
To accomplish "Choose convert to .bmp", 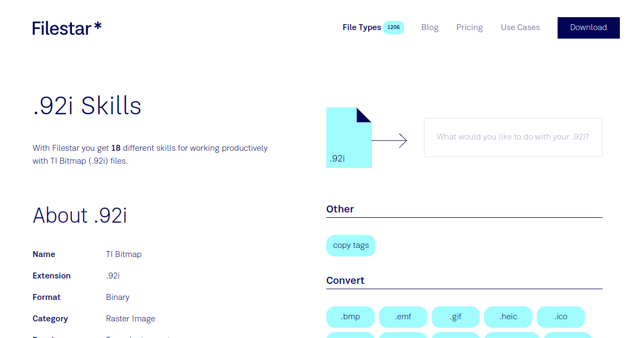I will click(x=350, y=317).
